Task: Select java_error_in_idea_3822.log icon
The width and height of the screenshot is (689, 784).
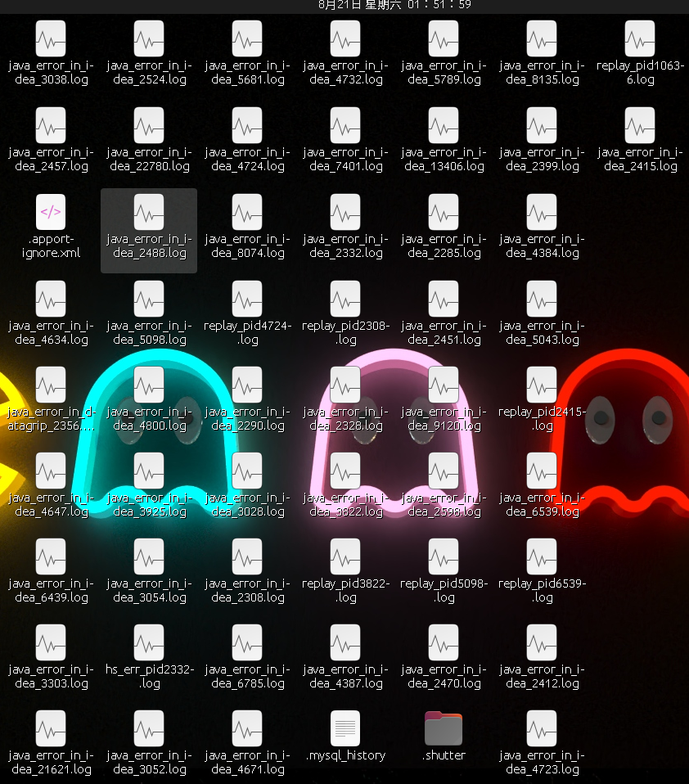Action: tap(345, 471)
